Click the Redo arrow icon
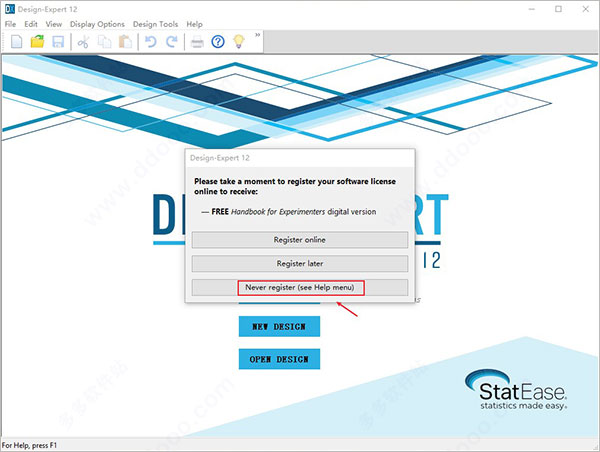The image size is (600, 452). (171, 41)
